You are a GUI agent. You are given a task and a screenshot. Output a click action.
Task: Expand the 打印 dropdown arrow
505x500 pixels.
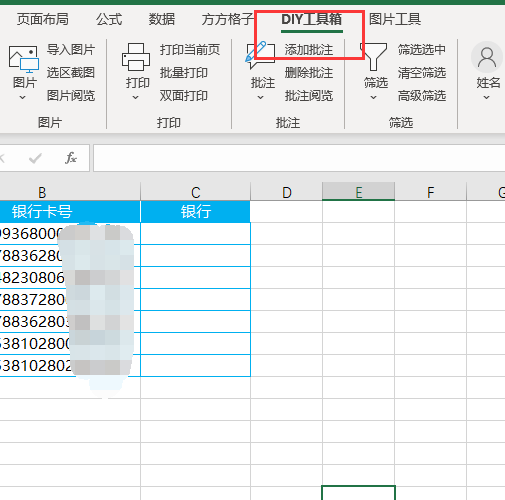click(x=135, y=97)
